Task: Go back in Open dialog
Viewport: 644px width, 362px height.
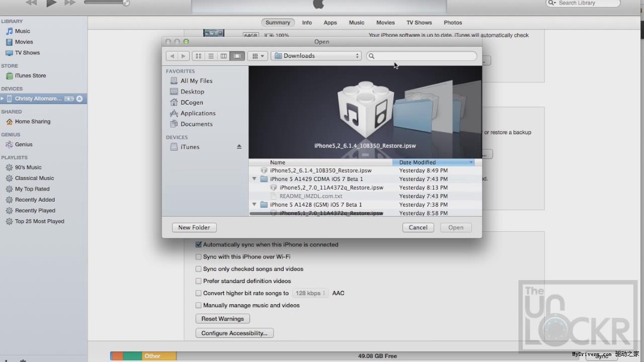Action: coord(172,56)
